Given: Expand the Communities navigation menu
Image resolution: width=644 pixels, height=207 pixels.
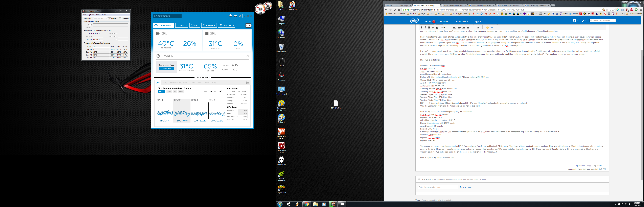Looking at the screenshot, I should 461,22.
